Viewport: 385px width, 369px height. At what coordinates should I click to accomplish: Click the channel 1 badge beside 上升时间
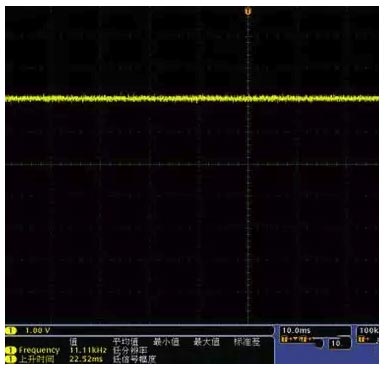pyautogui.click(x=11, y=359)
